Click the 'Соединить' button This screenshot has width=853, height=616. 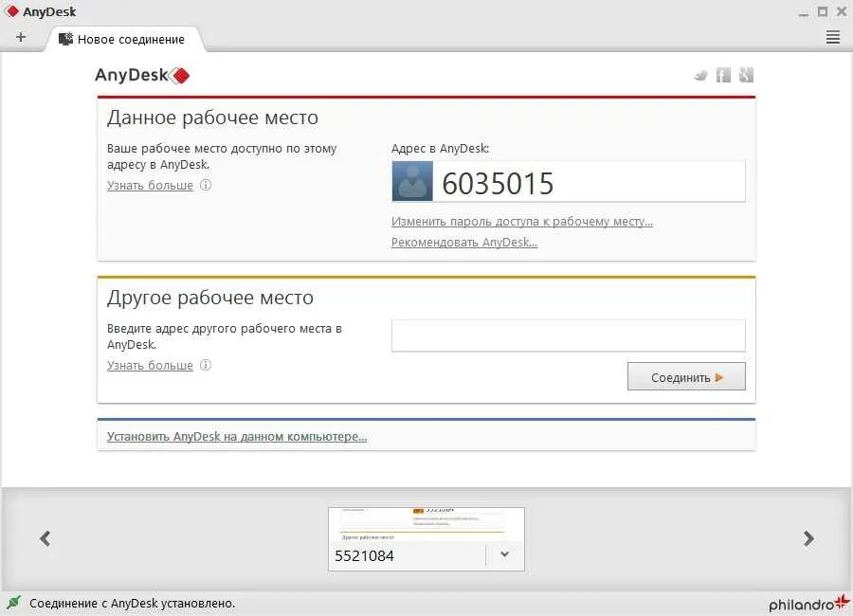tap(686, 376)
